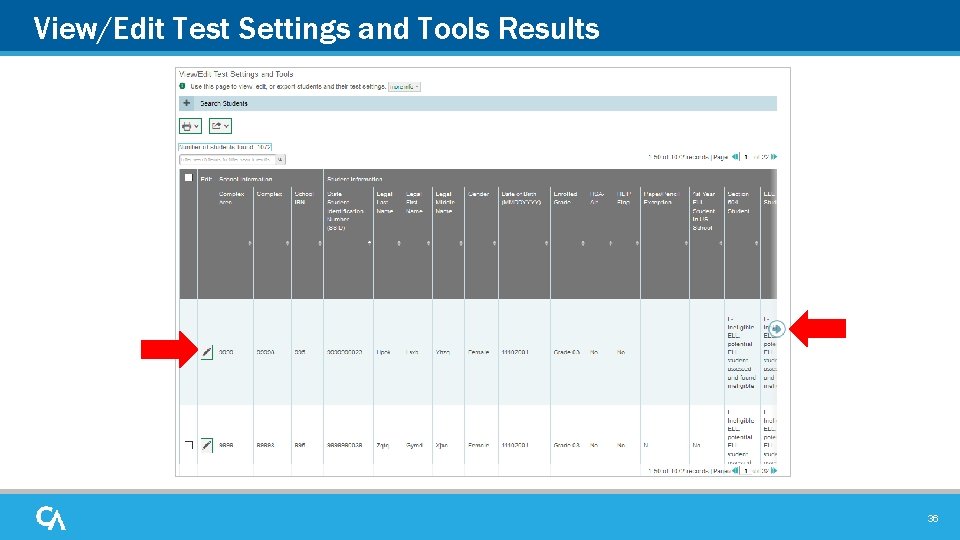
Task: Click the 'View/Edit Test Settings and Tools' panel title
Action: pyautogui.click(x=236, y=74)
